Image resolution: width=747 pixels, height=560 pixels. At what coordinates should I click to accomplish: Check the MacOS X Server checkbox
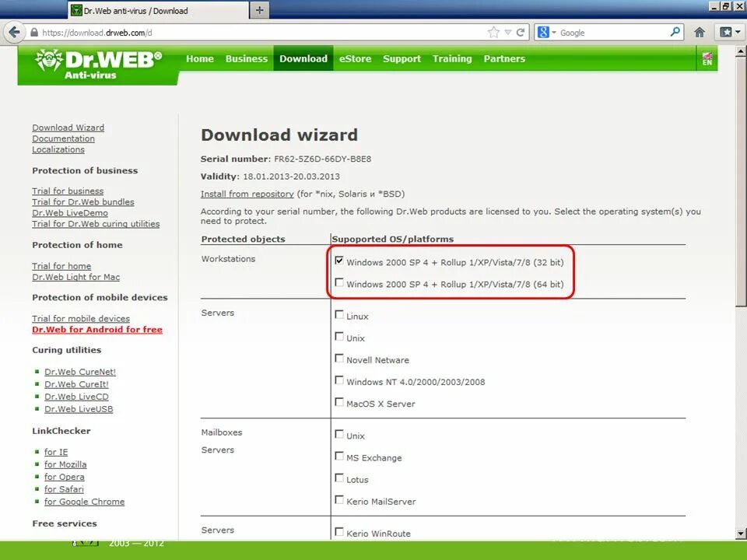coord(339,402)
